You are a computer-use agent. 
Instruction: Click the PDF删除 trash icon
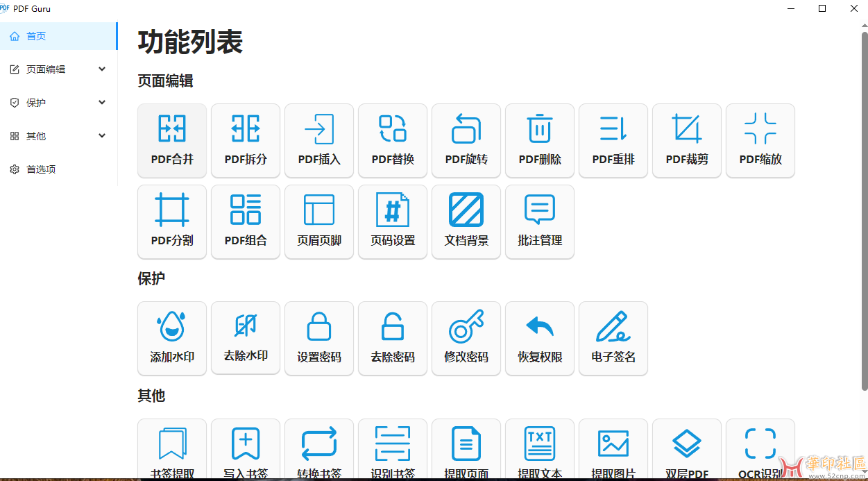tap(540, 129)
